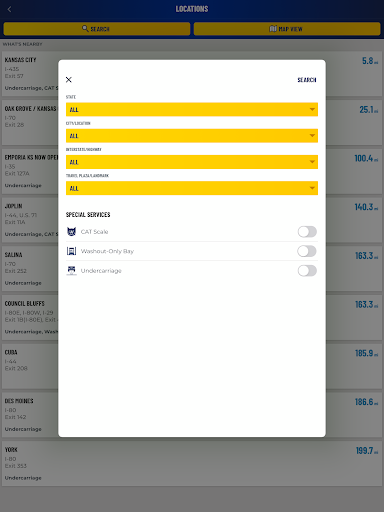384x512 pixels.
Task: Open the Travel Plaza/Landmark dropdown
Action: click(x=192, y=188)
